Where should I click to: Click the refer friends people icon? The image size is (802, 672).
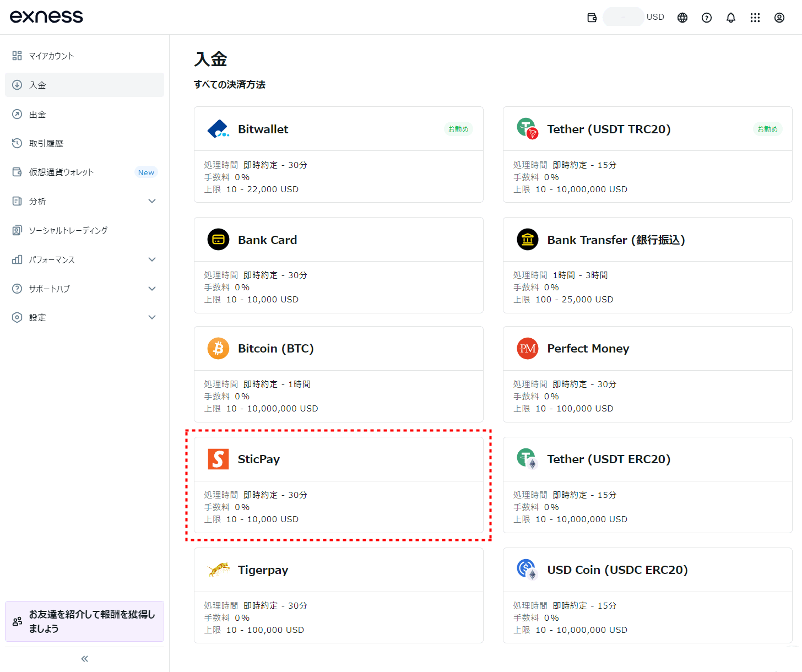[x=17, y=621]
